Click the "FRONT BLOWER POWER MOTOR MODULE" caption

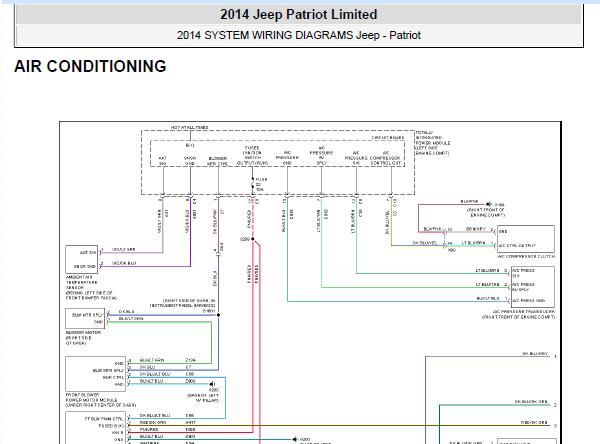point(101,400)
